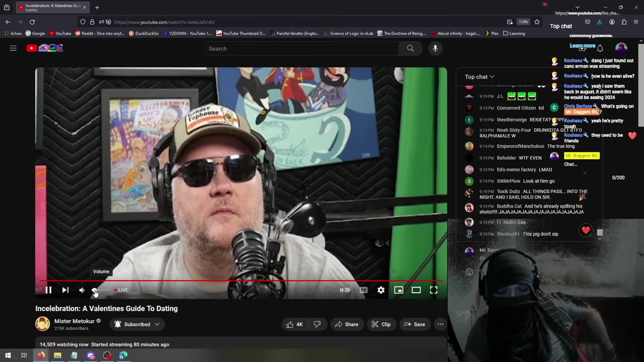Go to YouTube home via logo

pos(45,48)
